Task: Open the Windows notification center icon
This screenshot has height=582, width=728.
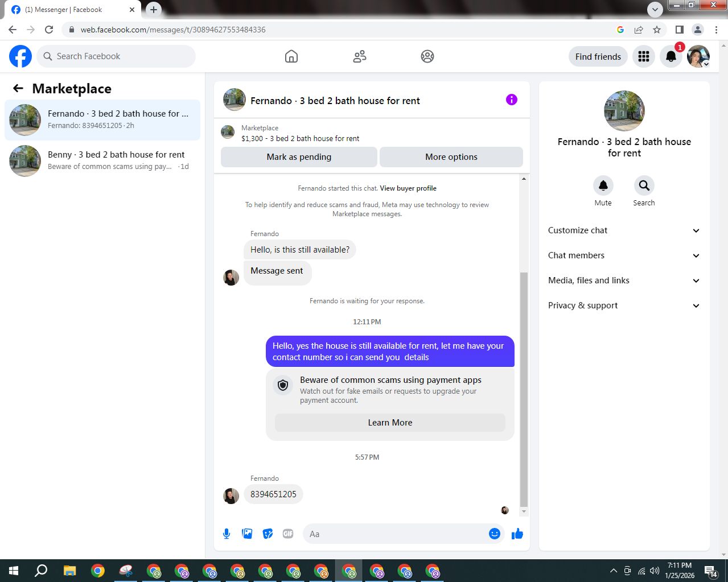Action: click(x=710, y=571)
